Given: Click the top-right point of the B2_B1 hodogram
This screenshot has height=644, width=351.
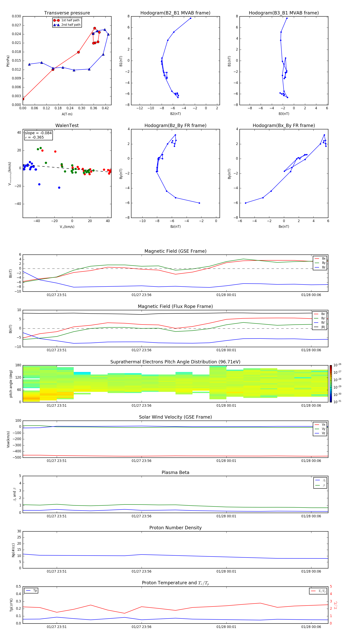Looking at the screenshot, I should click(x=190, y=18).
